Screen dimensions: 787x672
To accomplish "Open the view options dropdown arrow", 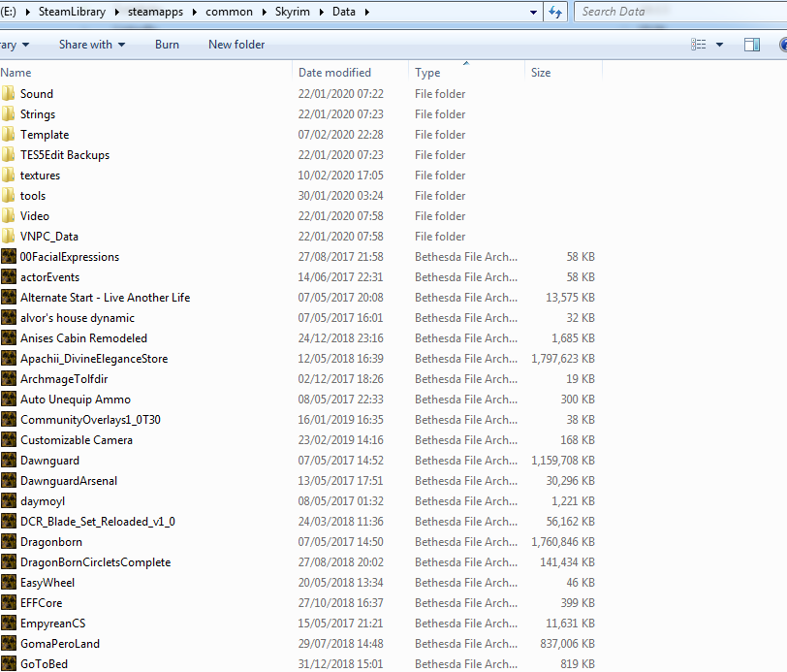I will [x=719, y=45].
